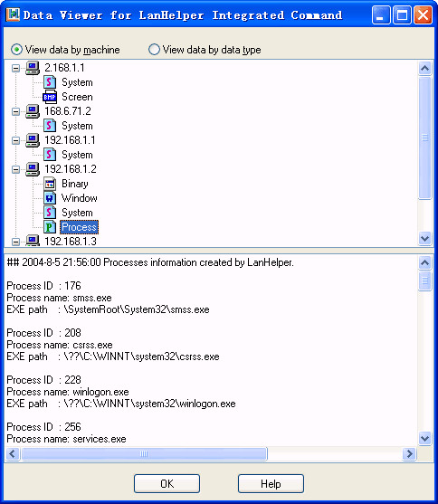438x504 pixels.
Task: Select the highlighted Process tree item
Action: (79, 227)
